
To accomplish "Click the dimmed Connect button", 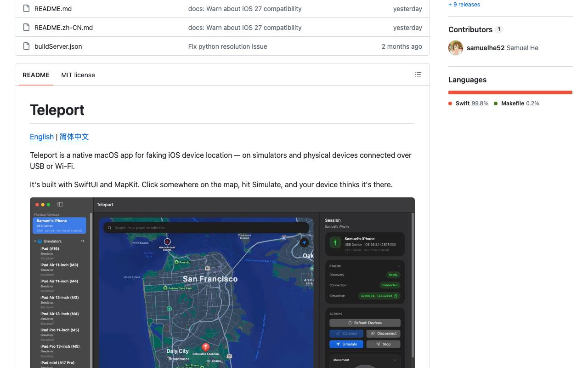I will 346,333.
